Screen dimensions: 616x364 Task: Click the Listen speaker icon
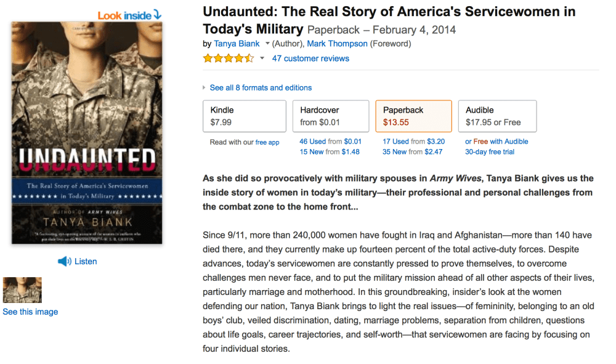click(65, 262)
